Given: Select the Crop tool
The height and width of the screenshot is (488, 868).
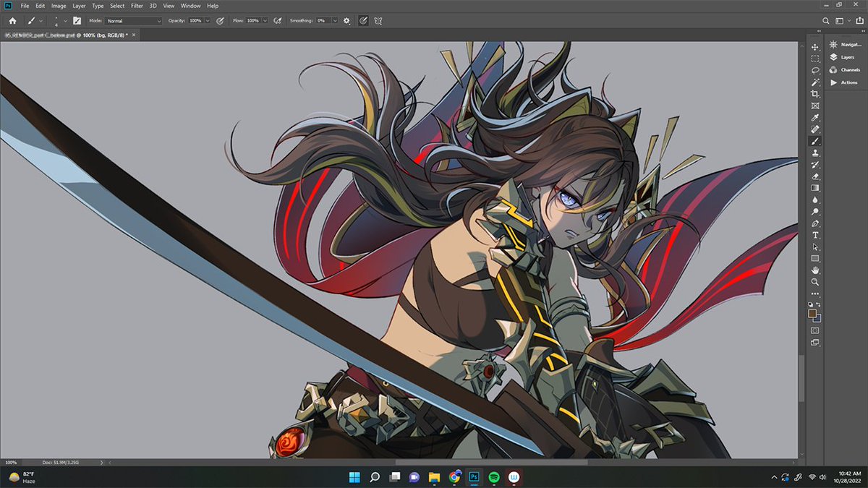Looking at the screenshot, I should (815, 94).
